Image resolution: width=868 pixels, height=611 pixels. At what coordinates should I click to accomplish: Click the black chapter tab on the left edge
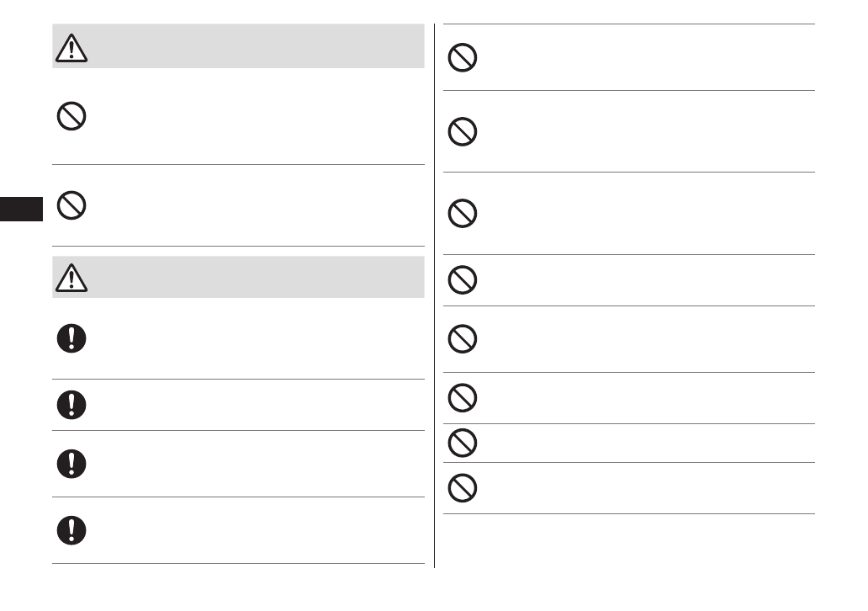coord(21,209)
